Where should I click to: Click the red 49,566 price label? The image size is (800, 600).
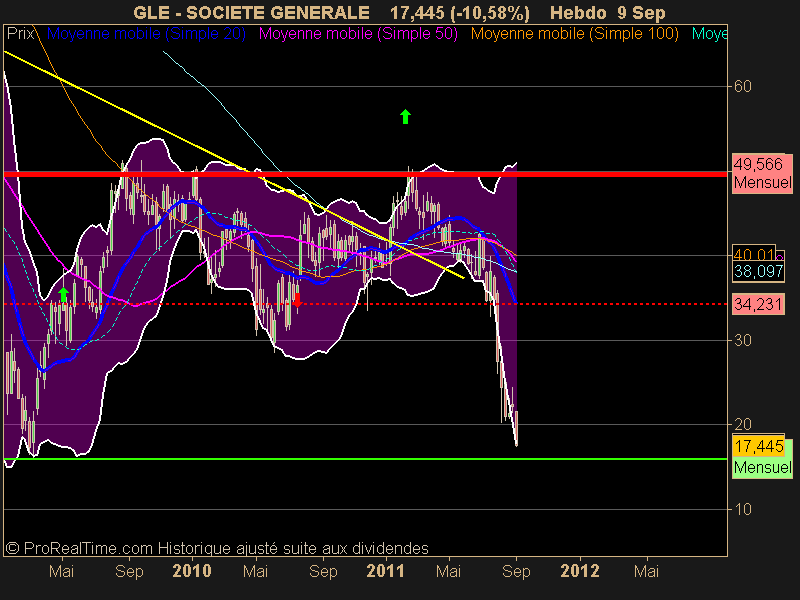tap(758, 164)
